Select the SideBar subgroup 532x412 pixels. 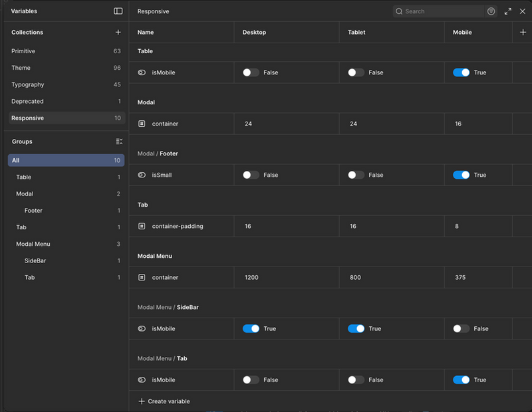coord(66,260)
